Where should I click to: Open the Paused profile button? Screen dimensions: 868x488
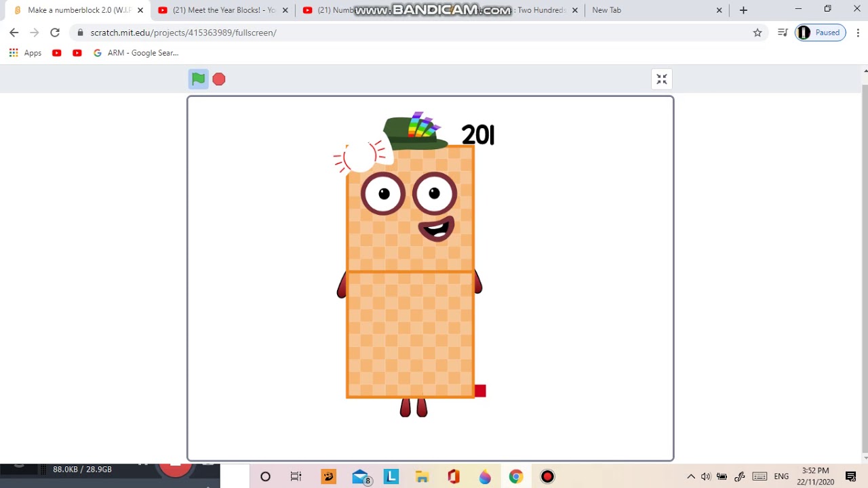[821, 33]
